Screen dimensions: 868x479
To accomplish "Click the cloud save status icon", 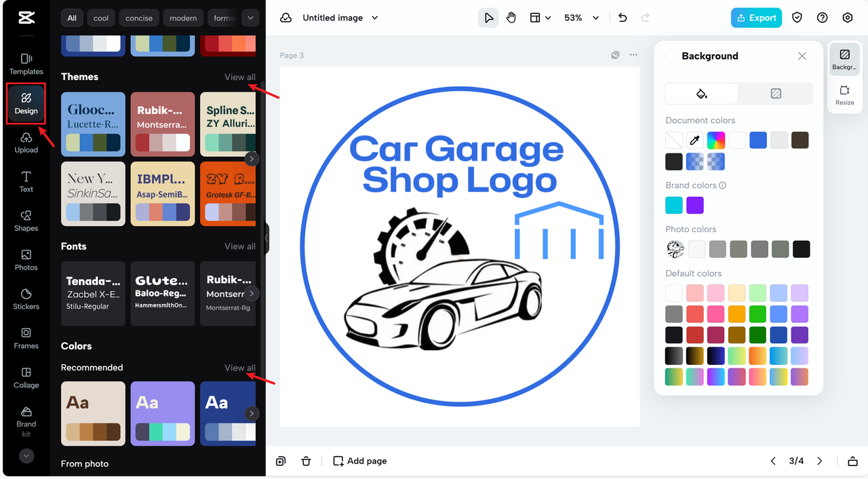I will (286, 18).
